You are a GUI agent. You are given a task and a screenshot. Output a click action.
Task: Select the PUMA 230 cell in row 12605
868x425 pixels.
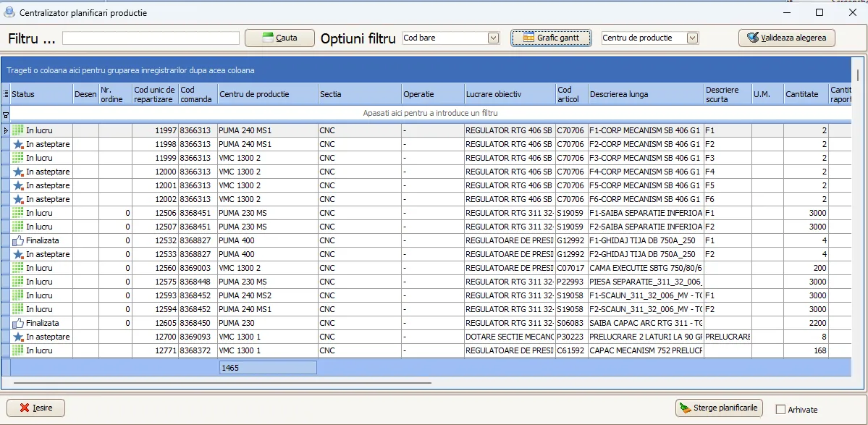[268, 323]
